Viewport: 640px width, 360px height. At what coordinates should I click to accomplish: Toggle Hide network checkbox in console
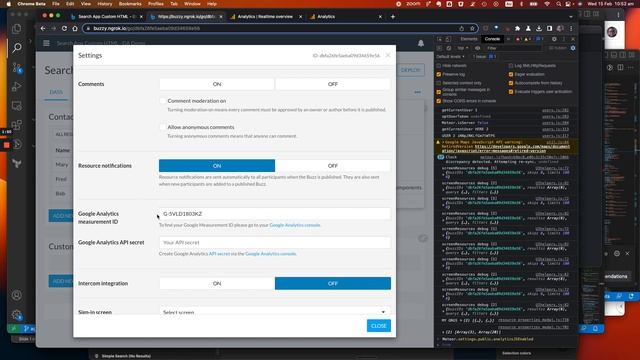coord(439,66)
